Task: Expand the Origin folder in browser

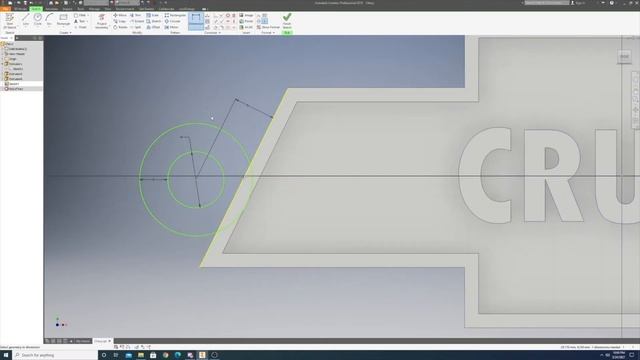Action: coord(2,59)
